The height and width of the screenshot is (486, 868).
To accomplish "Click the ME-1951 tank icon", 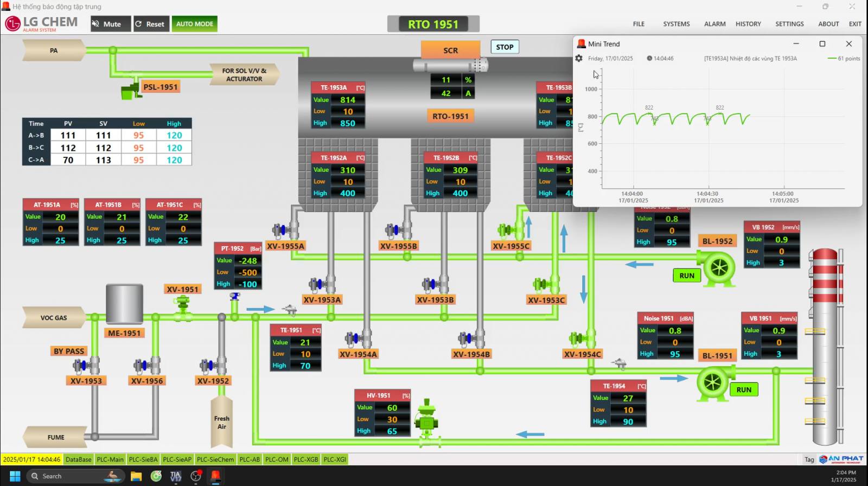I will coord(124,304).
